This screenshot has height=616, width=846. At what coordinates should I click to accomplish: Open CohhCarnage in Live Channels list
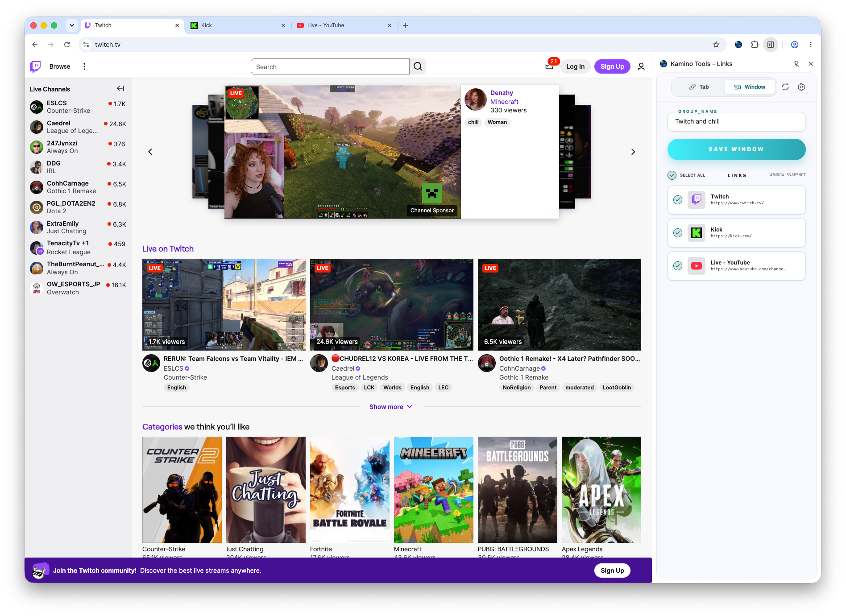coord(78,187)
